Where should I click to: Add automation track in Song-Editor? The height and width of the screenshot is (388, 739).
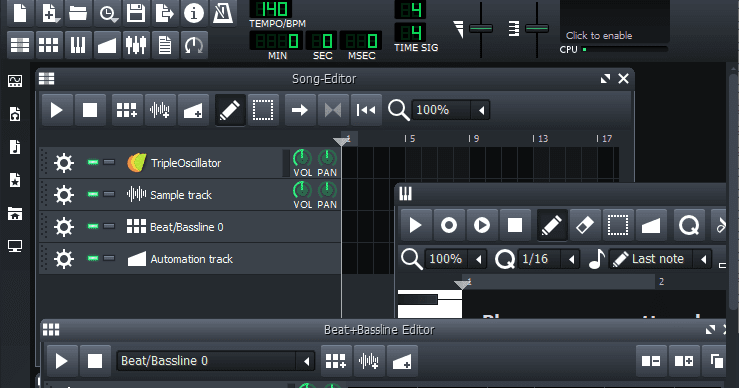(193, 110)
